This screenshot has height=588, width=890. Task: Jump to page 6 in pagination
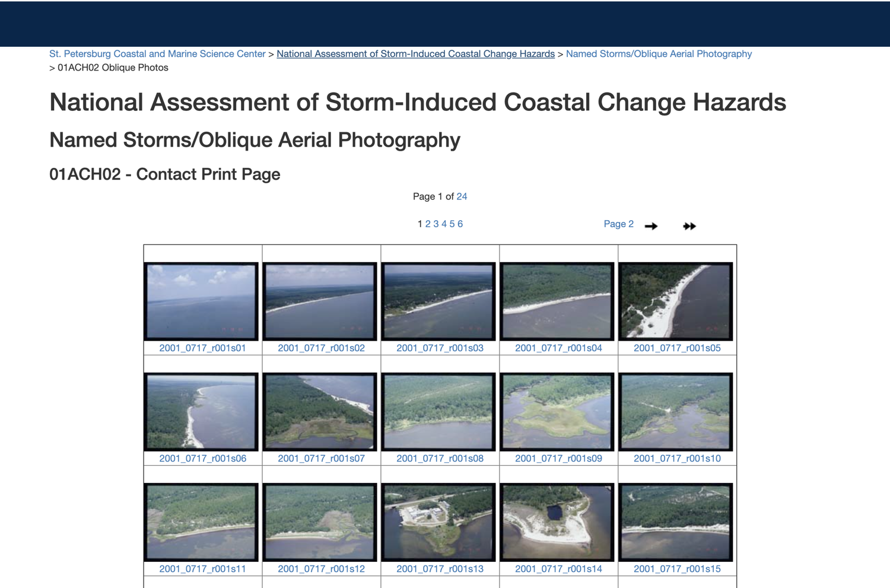460,224
